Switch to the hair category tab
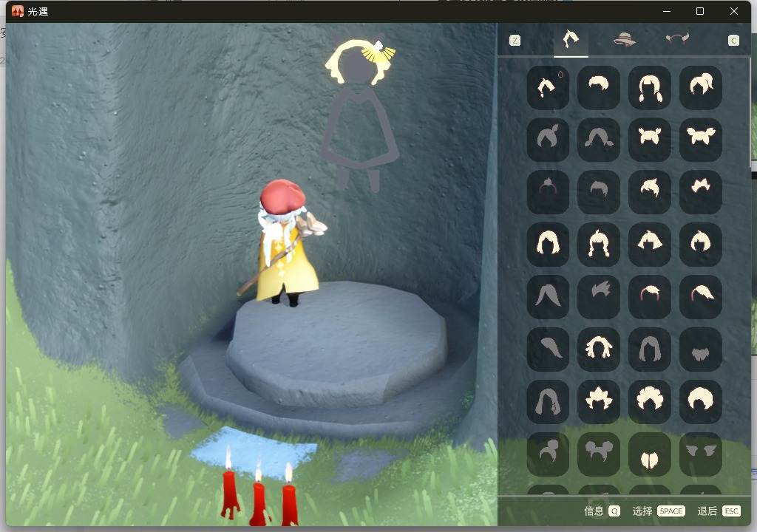Screen dimensions: 757x532 571,40
